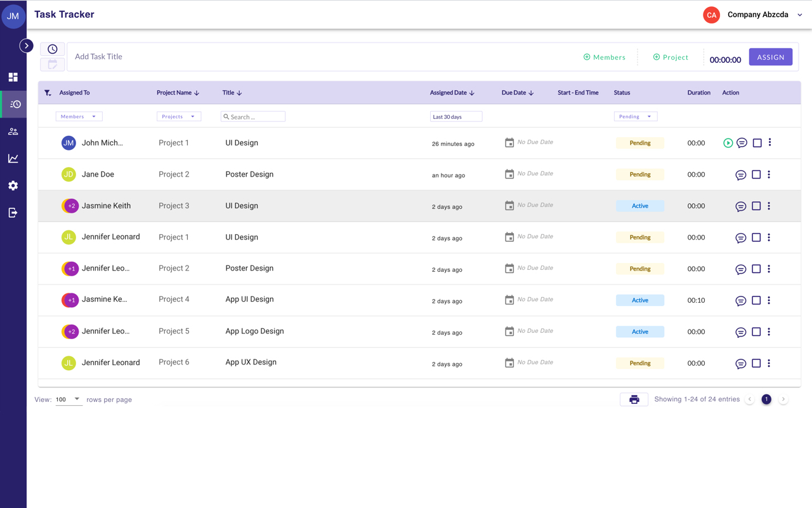812x508 pixels.
Task: Check the box for Jasmine Keith's Project 3 task
Action: point(756,206)
